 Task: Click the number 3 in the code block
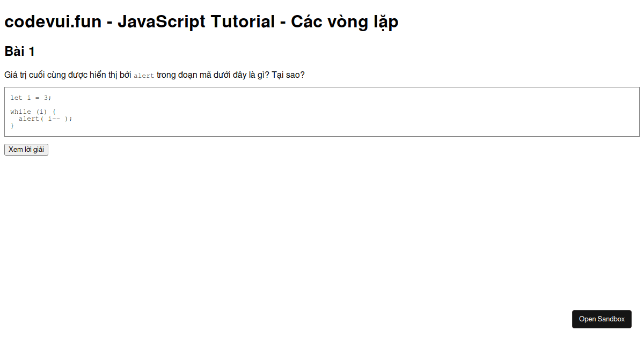coord(47,98)
